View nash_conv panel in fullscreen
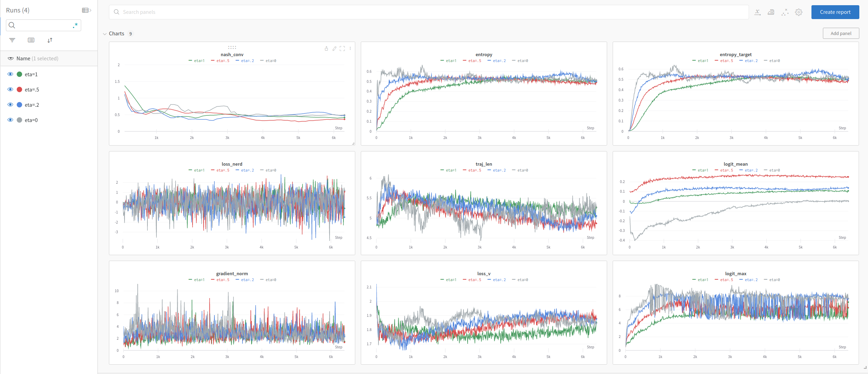Screen dimensions: 868x374 pos(342,49)
